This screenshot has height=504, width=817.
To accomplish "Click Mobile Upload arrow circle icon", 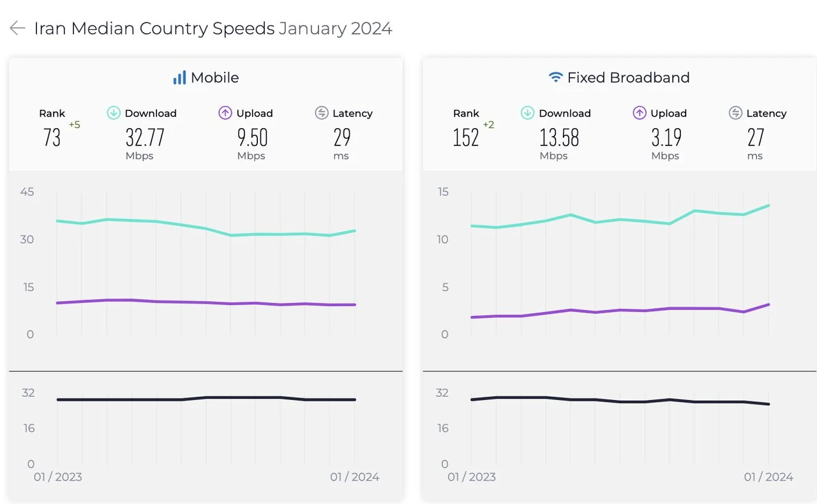I will (x=225, y=113).
